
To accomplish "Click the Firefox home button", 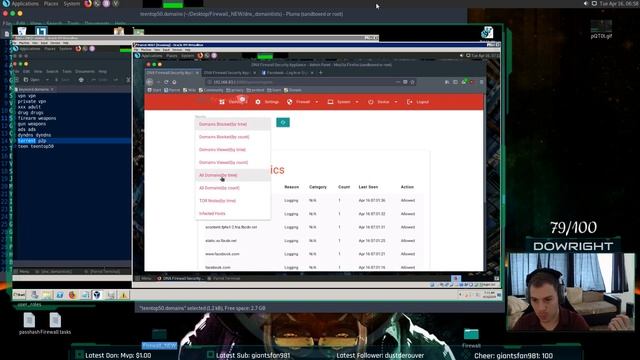I will 174,82.
